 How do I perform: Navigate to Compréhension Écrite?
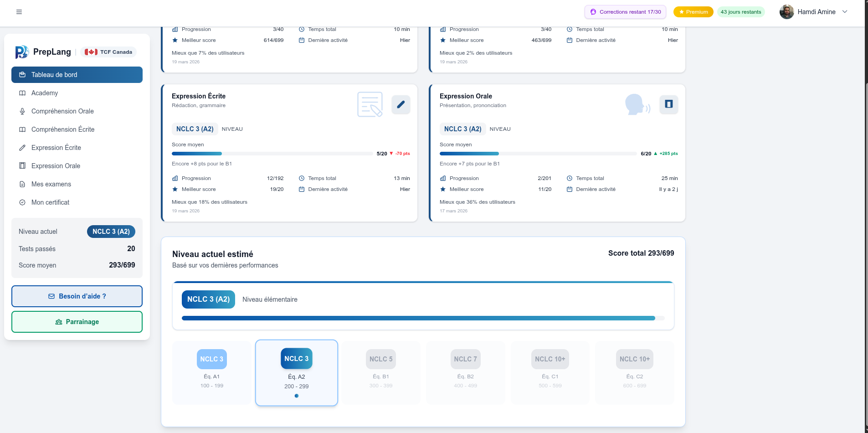(x=63, y=129)
